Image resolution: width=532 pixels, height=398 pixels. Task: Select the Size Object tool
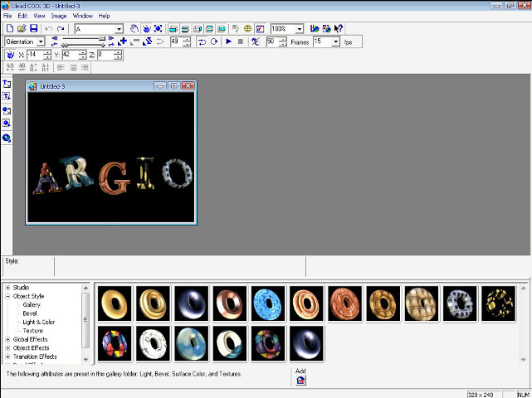pos(159,29)
